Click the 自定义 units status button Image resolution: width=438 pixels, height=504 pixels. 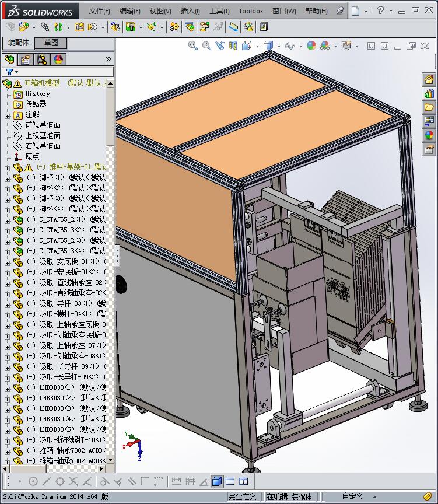[352, 496]
